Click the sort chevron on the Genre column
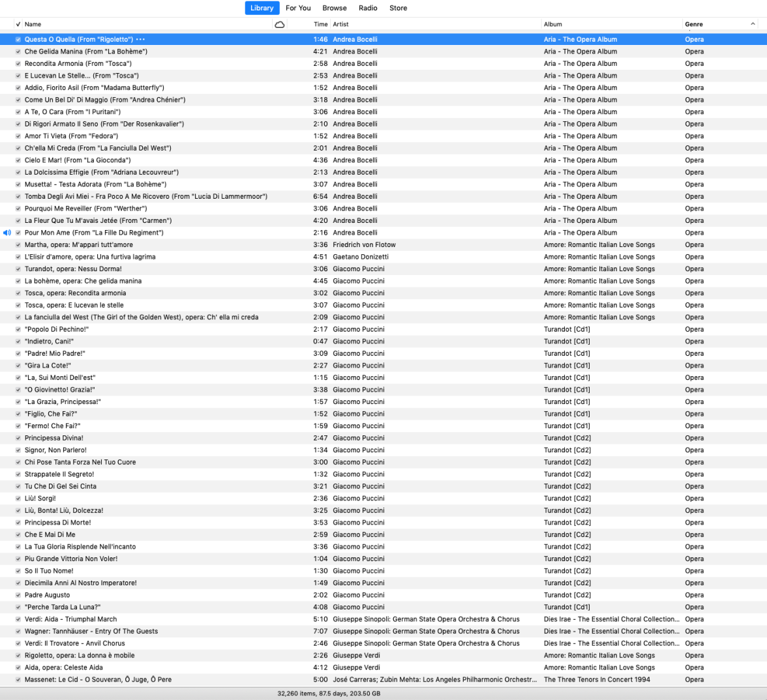 [753, 24]
